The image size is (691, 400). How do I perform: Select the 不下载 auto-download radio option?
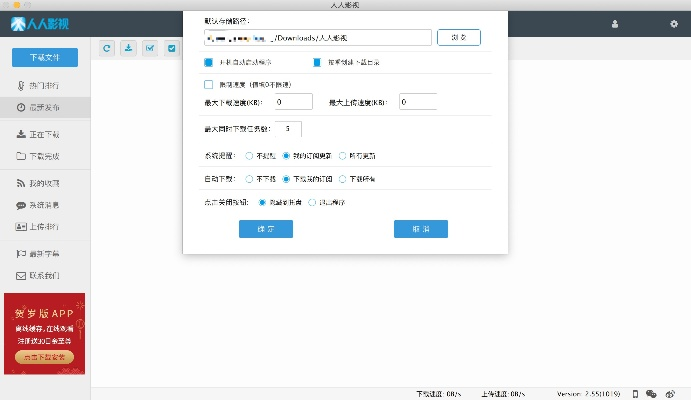pyautogui.click(x=249, y=179)
